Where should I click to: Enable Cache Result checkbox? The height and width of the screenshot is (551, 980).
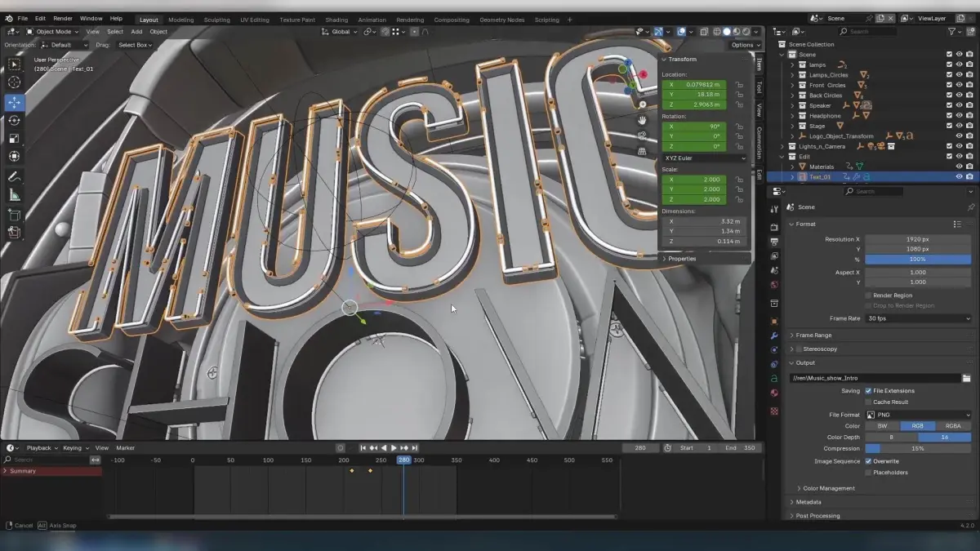pyautogui.click(x=868, y=402)
